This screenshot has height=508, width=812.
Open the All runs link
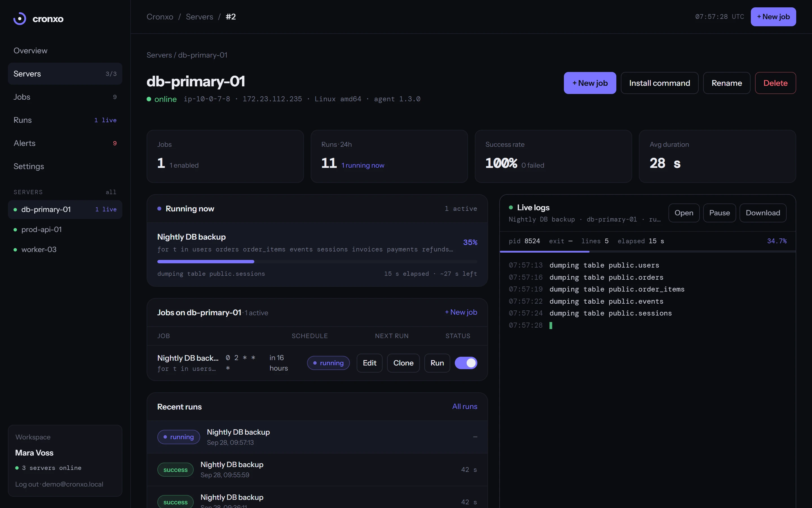click(x=464, y=406)
